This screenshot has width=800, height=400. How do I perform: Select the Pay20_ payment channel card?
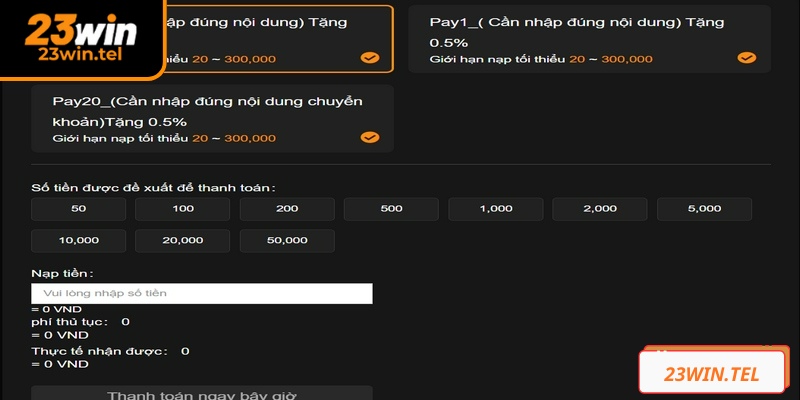coord(212,118)
